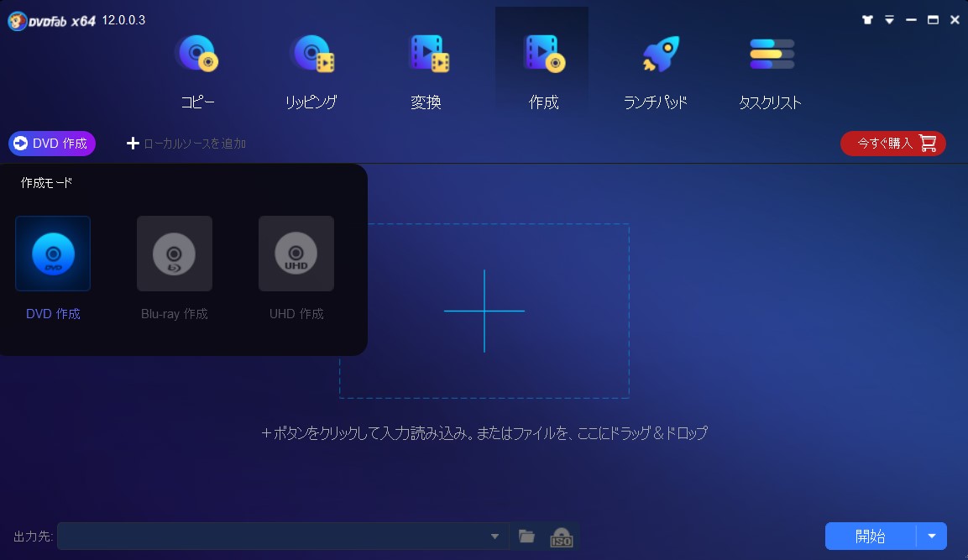The width and height of the screenshot is (968, 560).
Task: Select ISO image output icon
Action: click(561, 536)
